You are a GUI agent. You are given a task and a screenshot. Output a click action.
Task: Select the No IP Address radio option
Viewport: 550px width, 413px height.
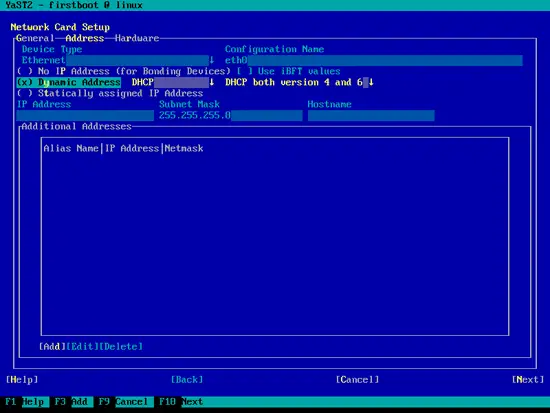(x=123, y=71)
